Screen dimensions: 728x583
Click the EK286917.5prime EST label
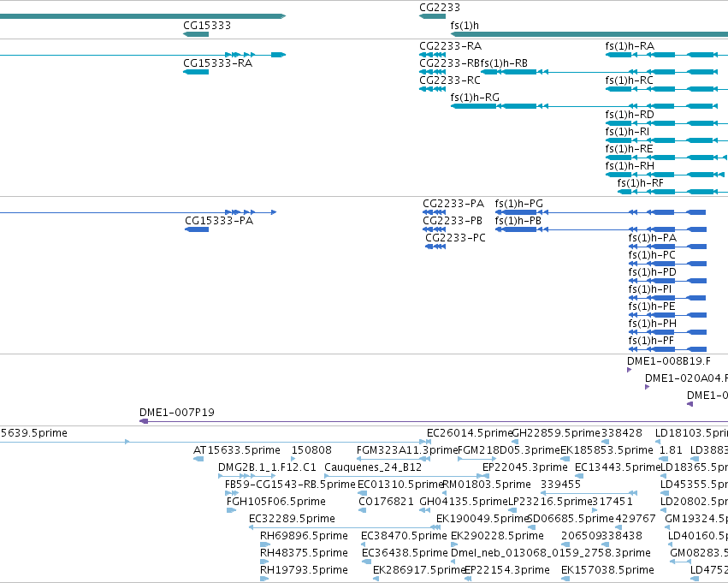point(419,571)
